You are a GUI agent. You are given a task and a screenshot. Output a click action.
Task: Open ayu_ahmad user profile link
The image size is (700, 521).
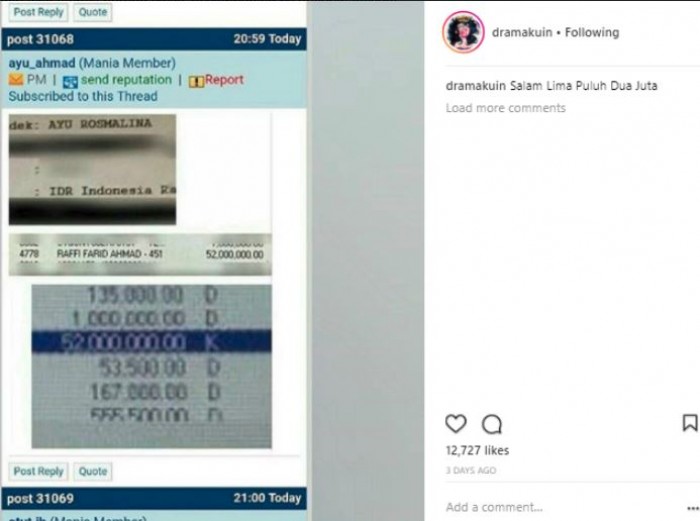[42, 63]
